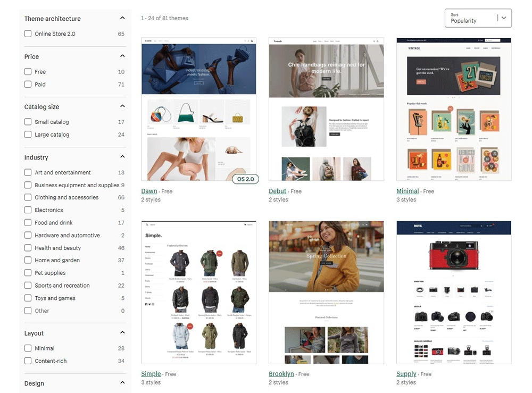This screenshot has height=393, width=532.
Task: Click the Supply theme preview image
Action: coord(454,292)
